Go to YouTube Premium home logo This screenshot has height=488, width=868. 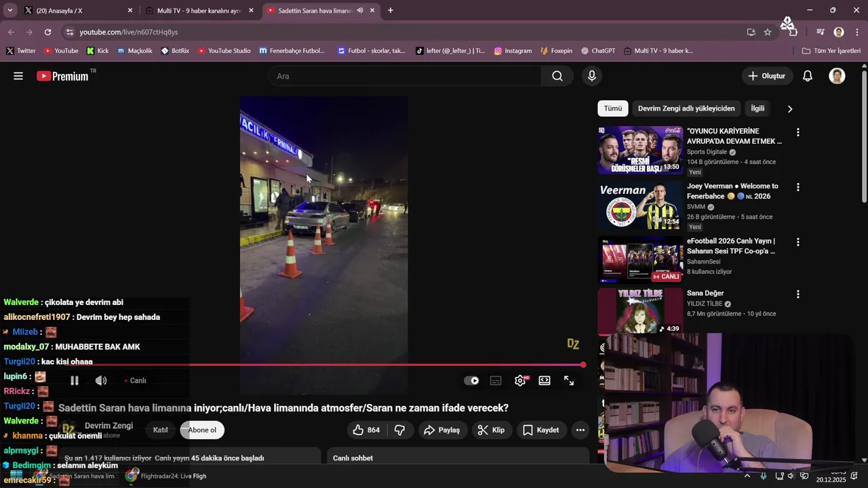[x=62, y=76]
